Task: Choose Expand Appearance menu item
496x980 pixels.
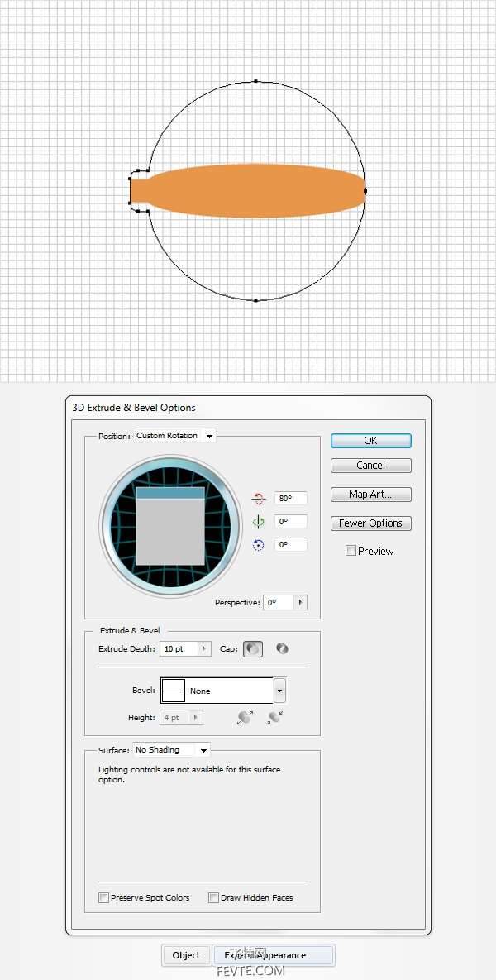Action: coord(274,955)
